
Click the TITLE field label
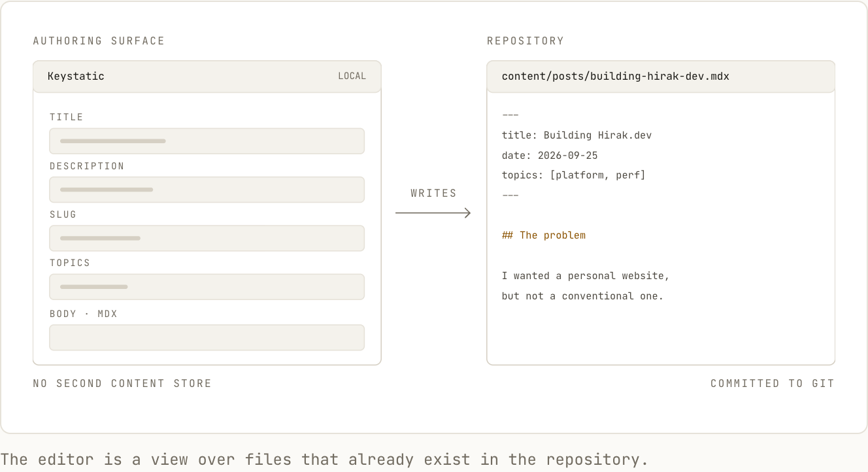[x=67, y=117]
